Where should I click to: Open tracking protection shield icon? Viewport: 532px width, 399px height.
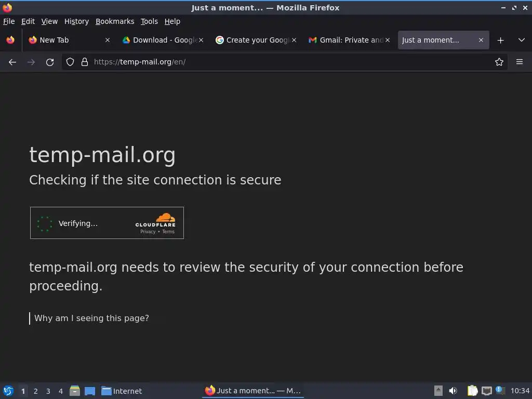(70, 62)
